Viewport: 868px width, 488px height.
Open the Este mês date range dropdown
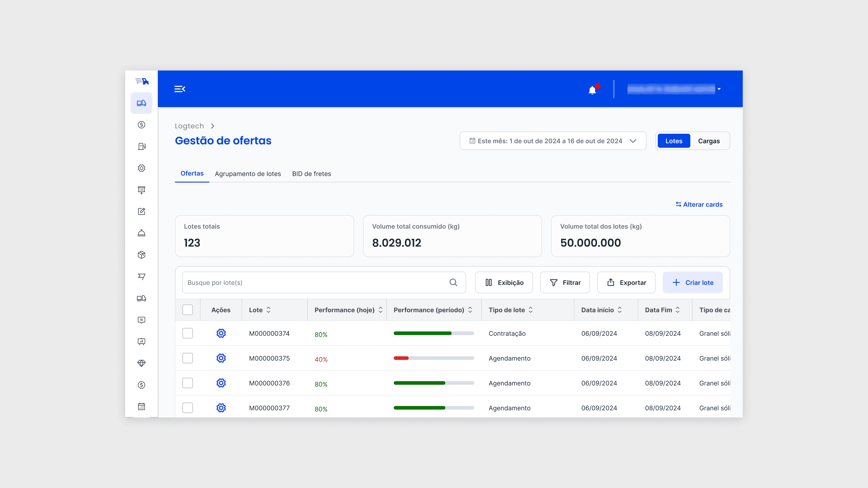[553, 141]
